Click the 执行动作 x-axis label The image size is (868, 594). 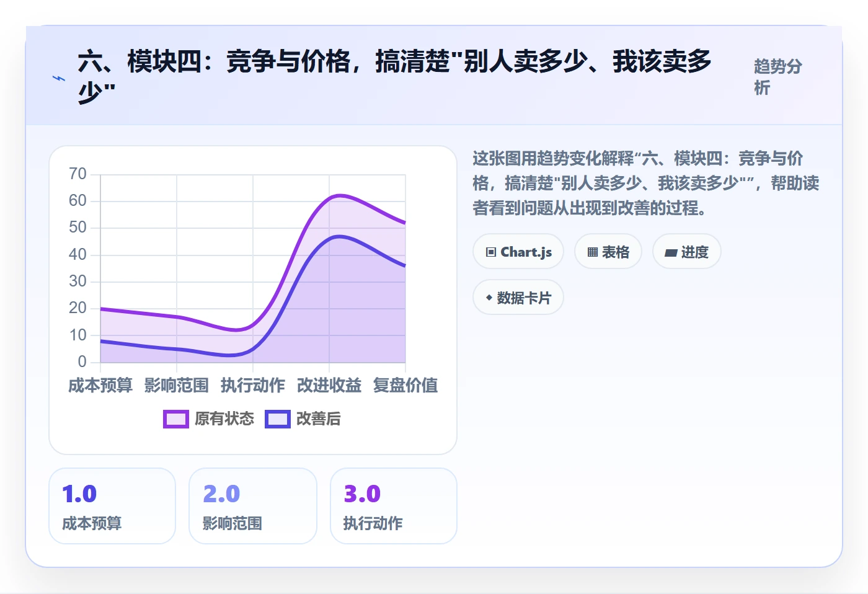click(253, 386)
